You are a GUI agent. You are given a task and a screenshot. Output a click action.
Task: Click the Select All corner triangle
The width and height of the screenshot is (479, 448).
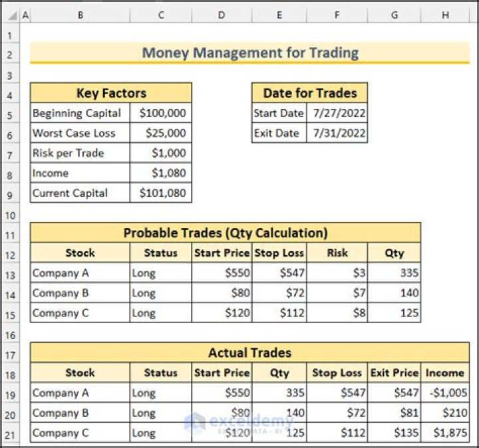click(x=11, y=15)
